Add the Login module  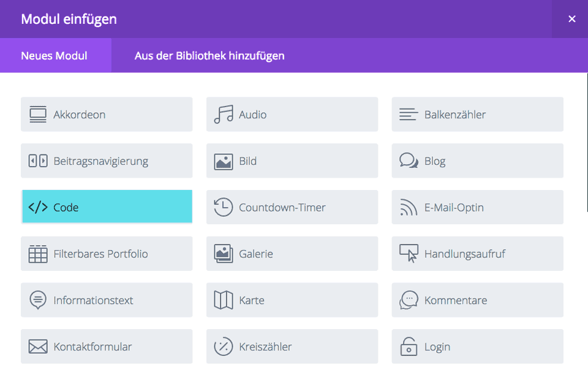(x=477, y=346)
